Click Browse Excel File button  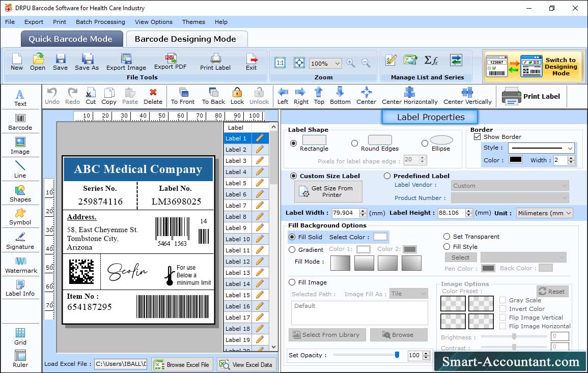pos(182,364)
